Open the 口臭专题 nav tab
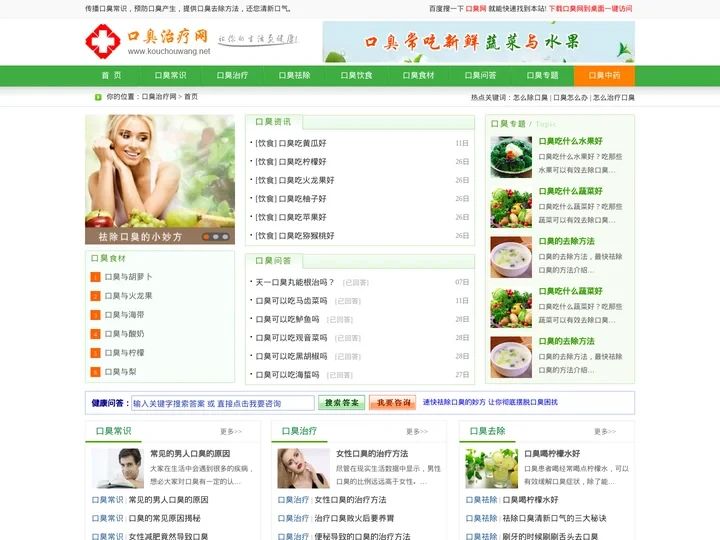The image size is (720, 540). [x=542, y=76]
